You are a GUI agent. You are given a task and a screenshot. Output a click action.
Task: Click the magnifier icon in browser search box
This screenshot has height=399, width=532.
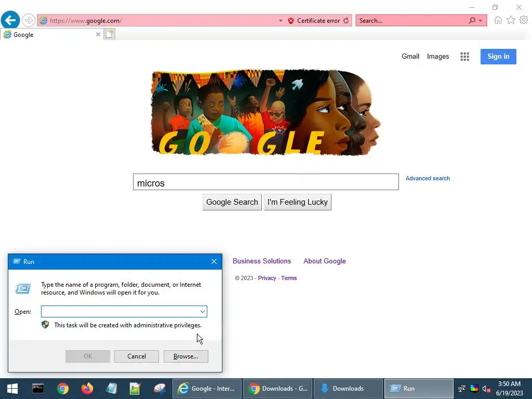(472, 20)
